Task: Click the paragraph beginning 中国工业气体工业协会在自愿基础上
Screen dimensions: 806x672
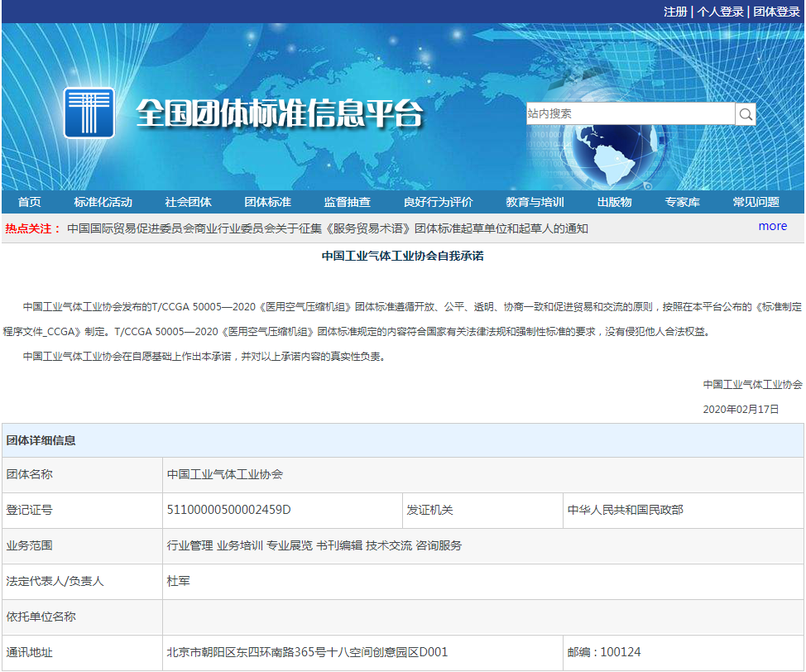Action: [204, 357]
